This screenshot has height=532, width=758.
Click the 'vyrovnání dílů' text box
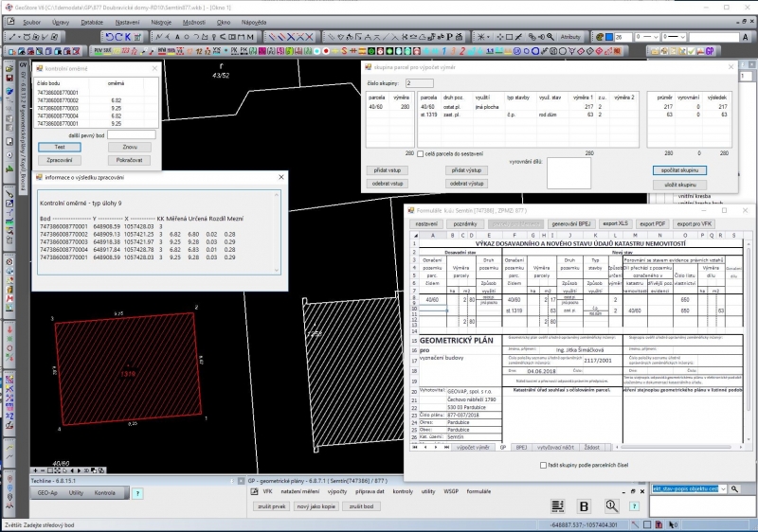point(569,173)
